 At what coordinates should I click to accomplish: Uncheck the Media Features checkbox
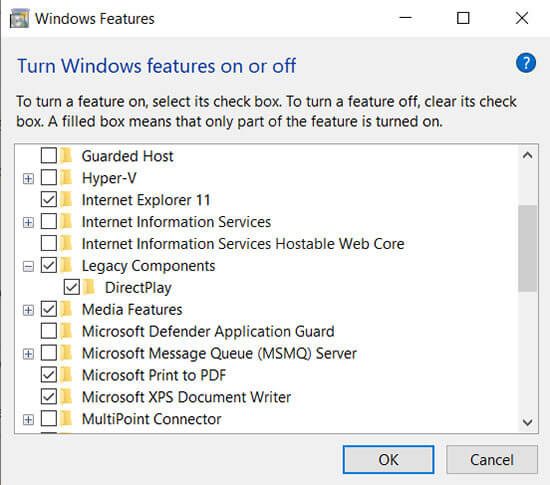[49, 309]
